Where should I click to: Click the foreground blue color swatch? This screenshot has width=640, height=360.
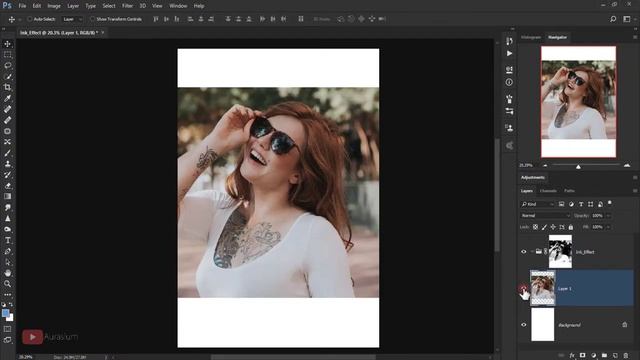pos(5,313)
